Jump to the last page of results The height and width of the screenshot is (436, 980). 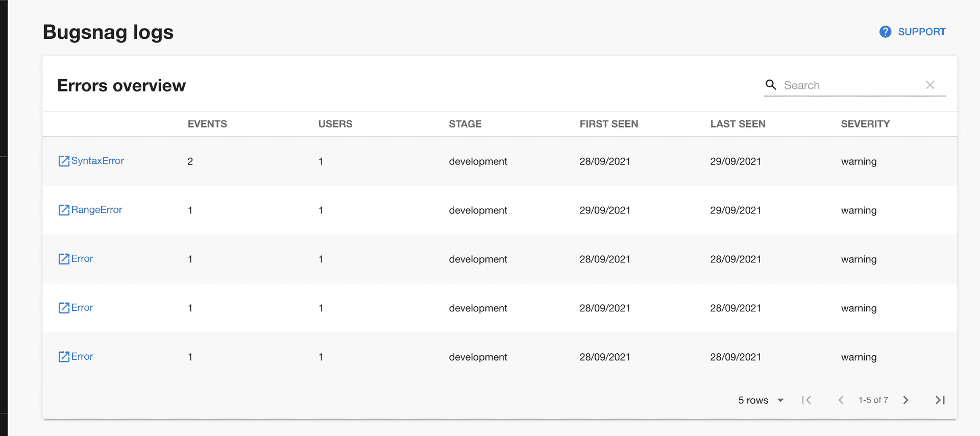(x=940, y=400)
